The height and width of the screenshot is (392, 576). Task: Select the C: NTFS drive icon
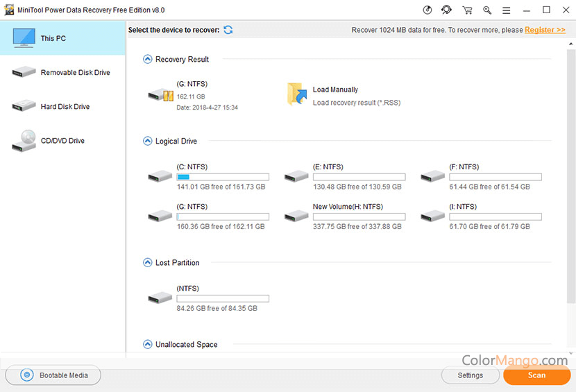click(x=160, y=177)
